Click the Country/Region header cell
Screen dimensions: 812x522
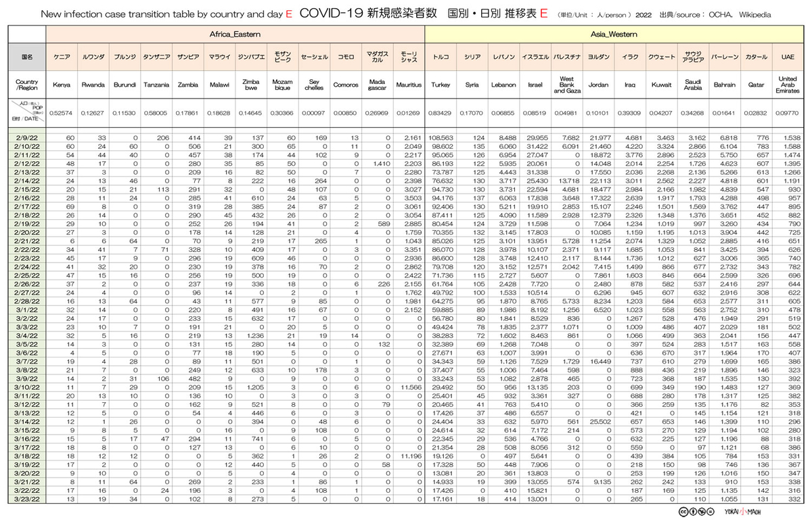pyautogui.click(x=27, y=86)
